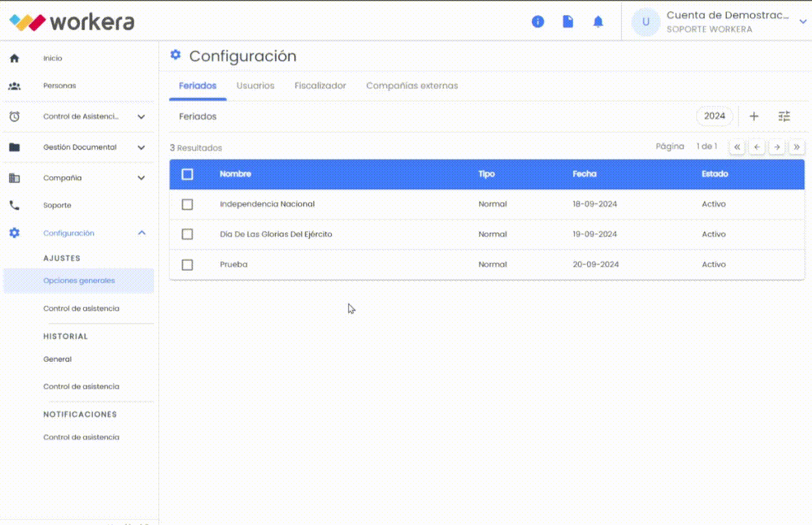The width and height of the screenshot is (812, 525).
Task: Open General under Historial
Action: [57, 359]
